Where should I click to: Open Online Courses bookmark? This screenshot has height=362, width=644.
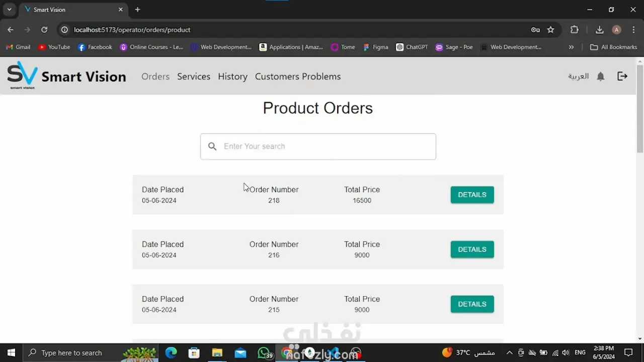click(151, 47)
